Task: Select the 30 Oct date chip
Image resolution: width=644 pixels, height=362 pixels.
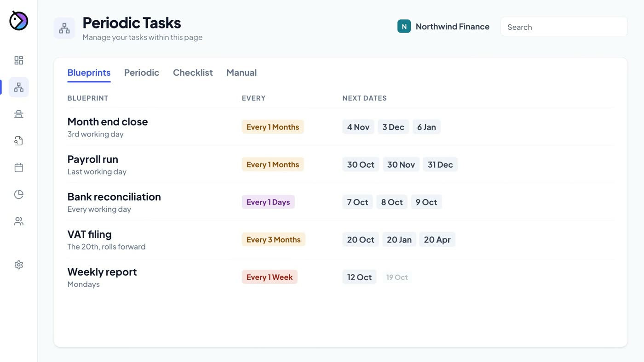Action: (x=361, y=164)
